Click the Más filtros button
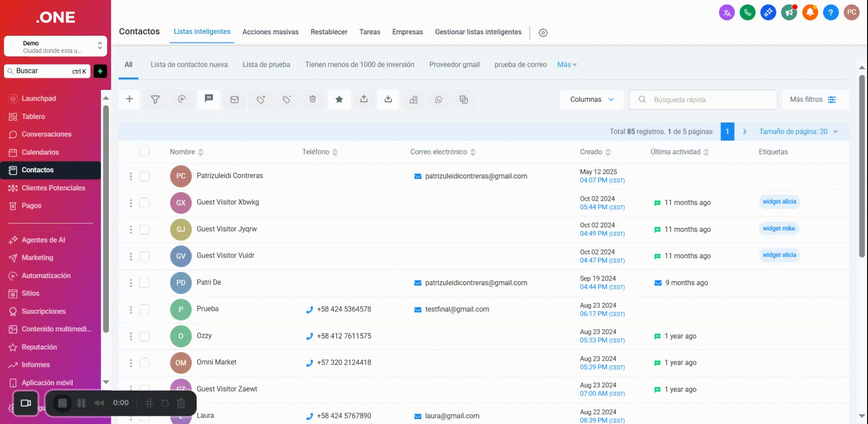The height and width of the screenshot is (424, 868). point(812,99)
